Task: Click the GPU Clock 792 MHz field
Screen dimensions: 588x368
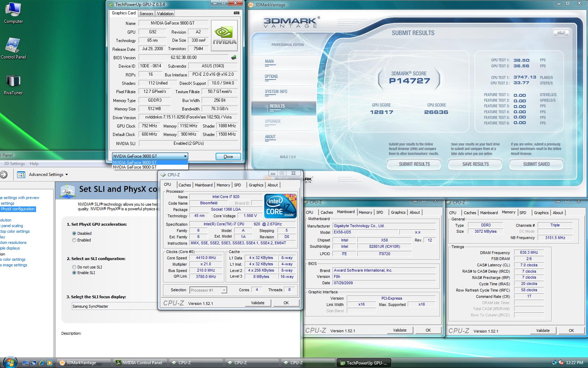Action: [x=149, y=126]
